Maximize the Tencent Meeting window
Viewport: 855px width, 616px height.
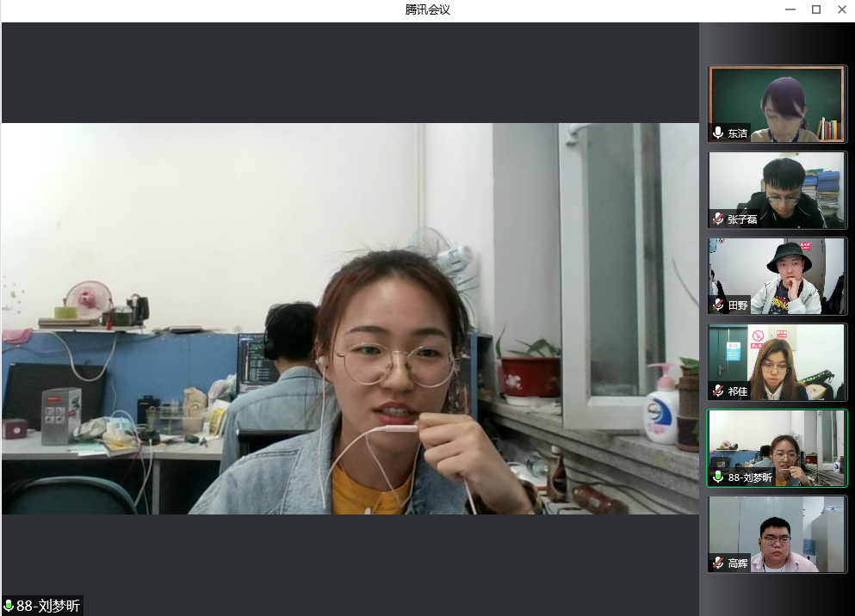click(816, 9)
